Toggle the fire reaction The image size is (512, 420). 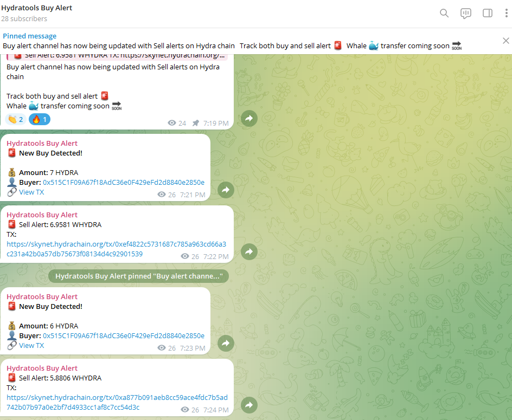38,119
